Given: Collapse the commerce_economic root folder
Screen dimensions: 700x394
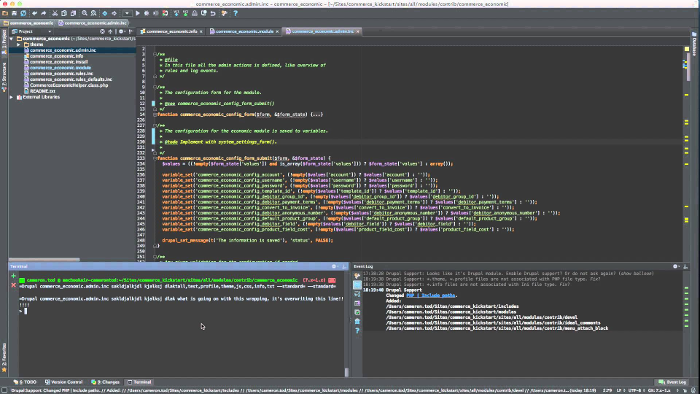Looking at the screenshot, I should point(12,39).
